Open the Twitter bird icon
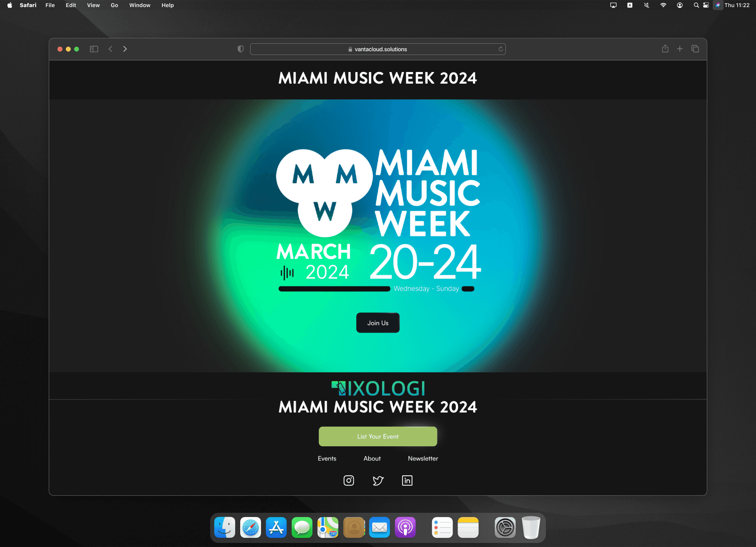 point(378,480)
